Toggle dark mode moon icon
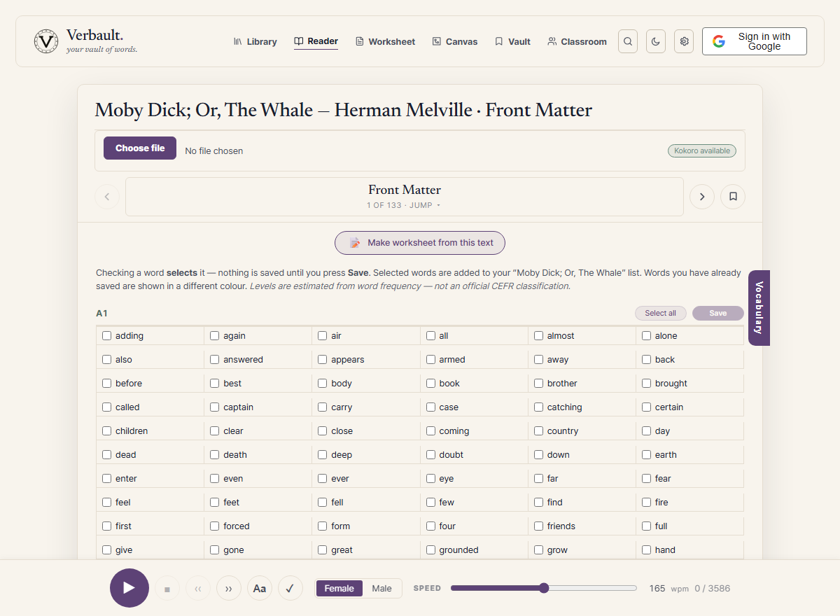Image resolution: width=840 pixels, height=616 pixels. coord(656,41)
